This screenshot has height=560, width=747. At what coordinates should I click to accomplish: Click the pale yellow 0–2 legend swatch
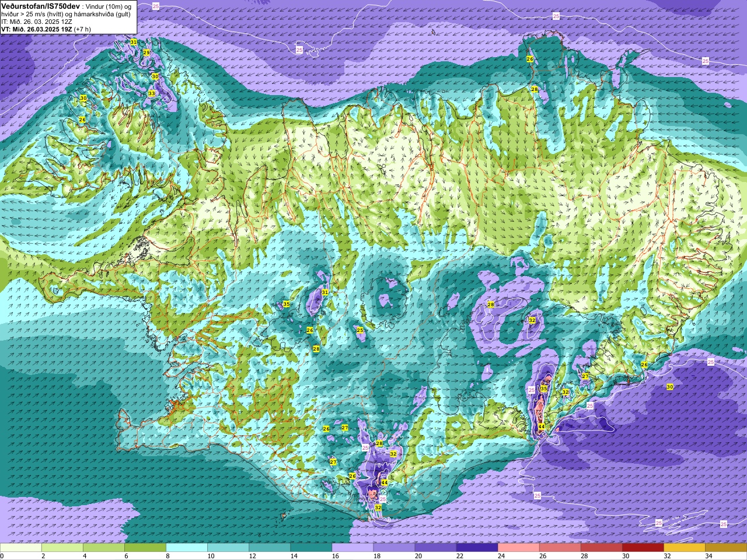(21, 548)
